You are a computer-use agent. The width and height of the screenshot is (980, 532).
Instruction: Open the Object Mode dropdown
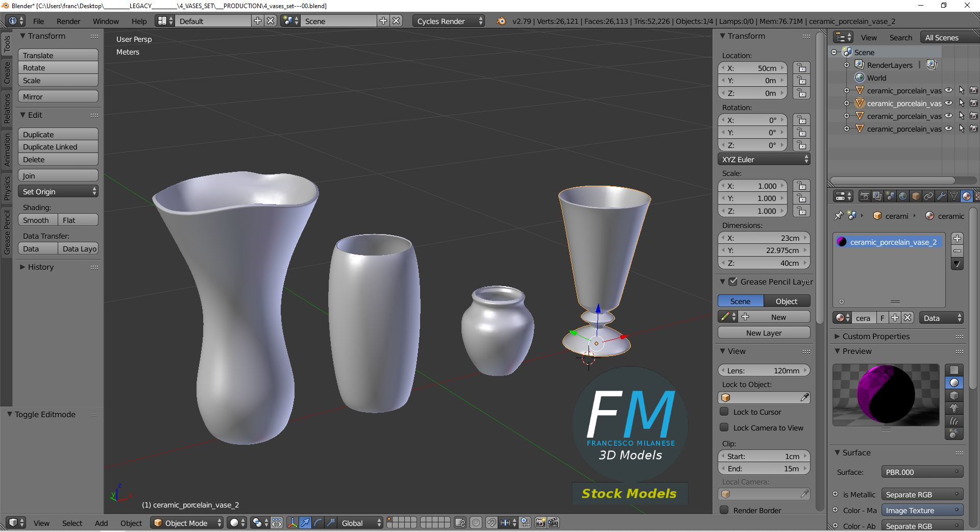[186, 523]
